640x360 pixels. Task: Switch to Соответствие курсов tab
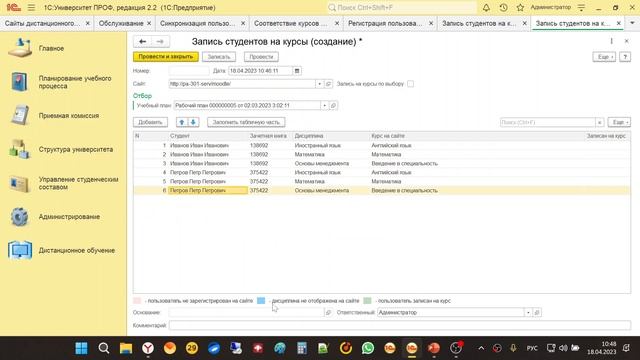[x=291, y=23]
